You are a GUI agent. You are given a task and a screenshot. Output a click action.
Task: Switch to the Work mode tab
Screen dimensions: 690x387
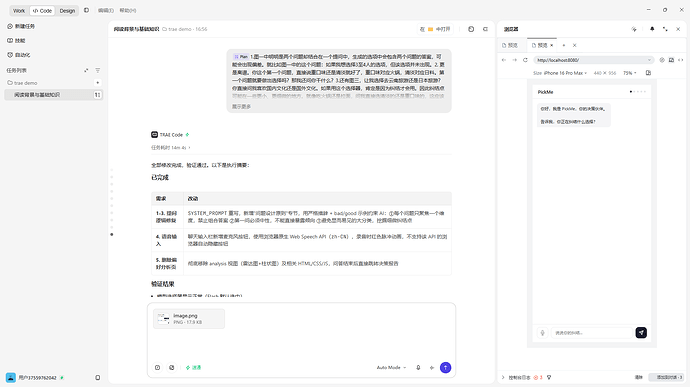(19, 11)
